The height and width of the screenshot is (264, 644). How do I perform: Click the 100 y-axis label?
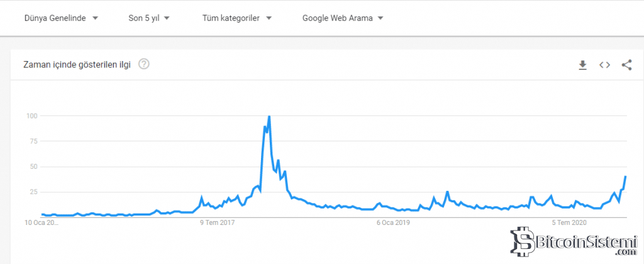click(33, 116)
